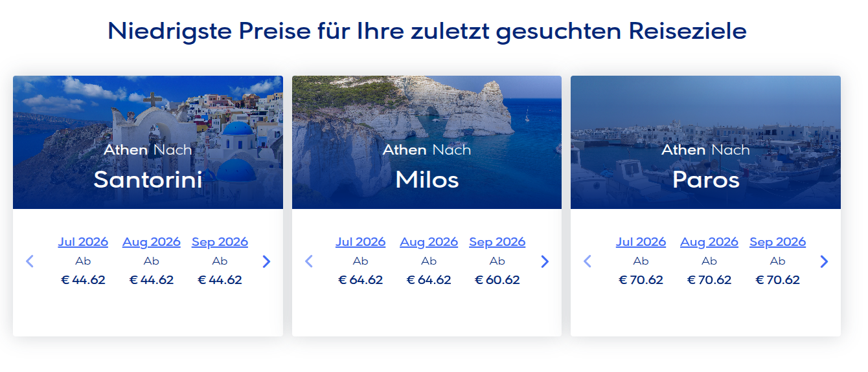Show next months for Milos prices
This screenshot has height=372, width=868.
(x=545, y=261)
